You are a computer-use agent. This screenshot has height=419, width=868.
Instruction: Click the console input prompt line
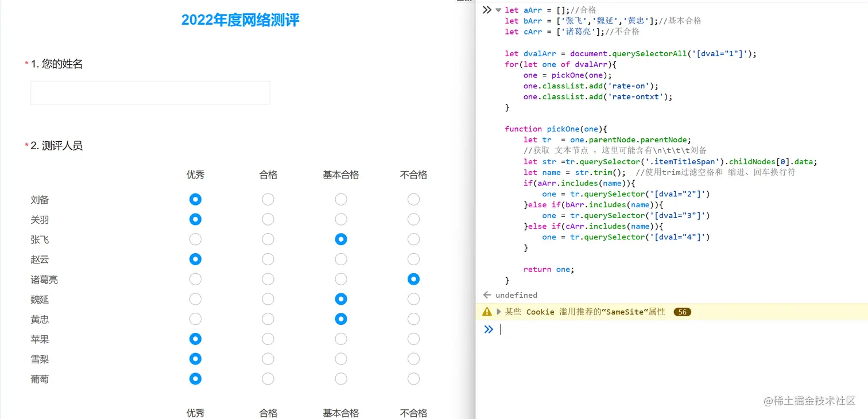[683, 329]
